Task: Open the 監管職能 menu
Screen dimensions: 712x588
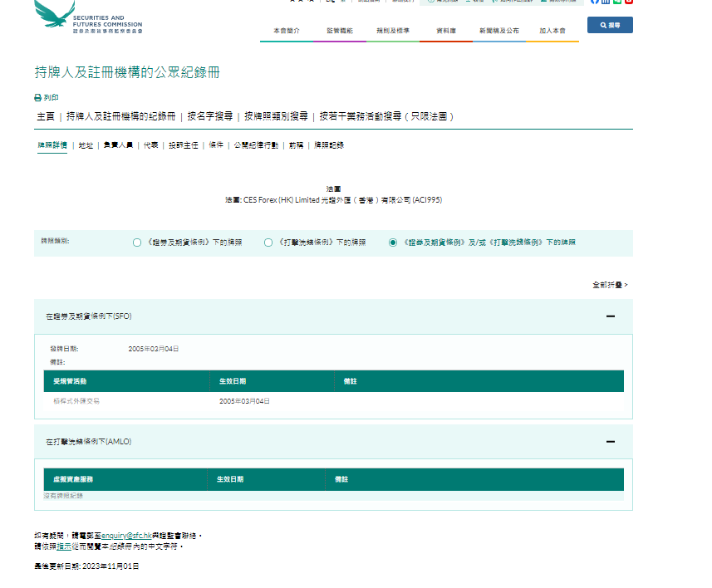Action: 340,31
